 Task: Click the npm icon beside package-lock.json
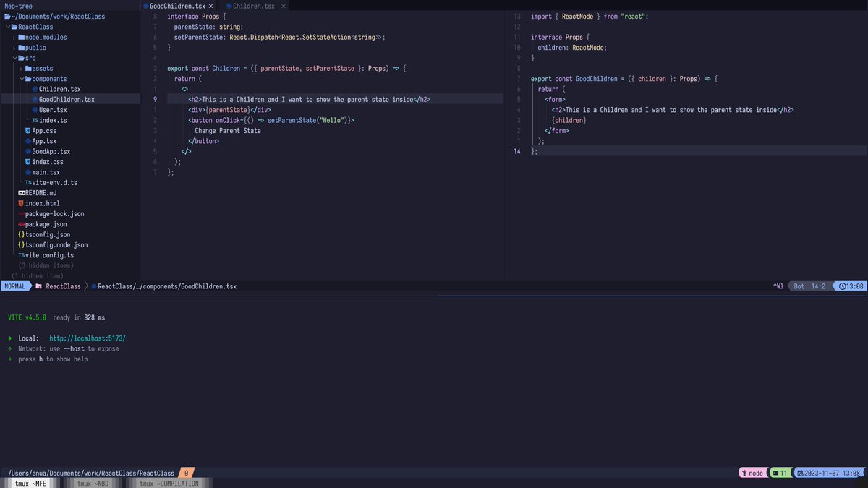point(21,214)
